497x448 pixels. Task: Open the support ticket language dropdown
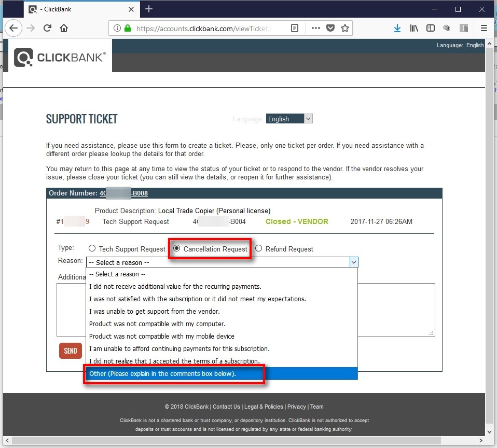(289, 119)
